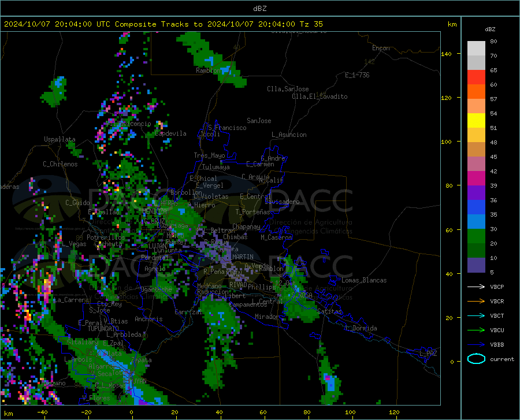Click the TUPUNGATO place label
The image size is (520, 420).
[x=103, y=329]
